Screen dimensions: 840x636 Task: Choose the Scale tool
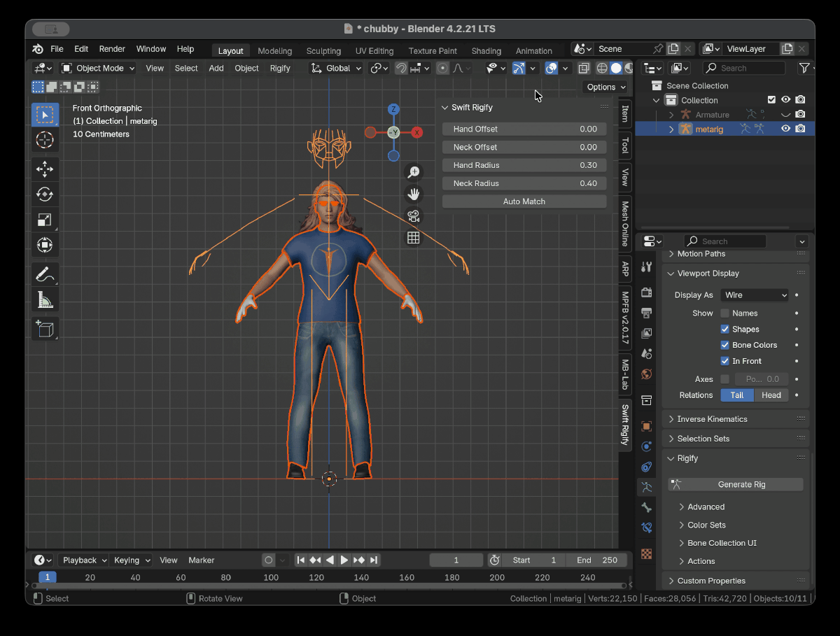pos(45,220)
